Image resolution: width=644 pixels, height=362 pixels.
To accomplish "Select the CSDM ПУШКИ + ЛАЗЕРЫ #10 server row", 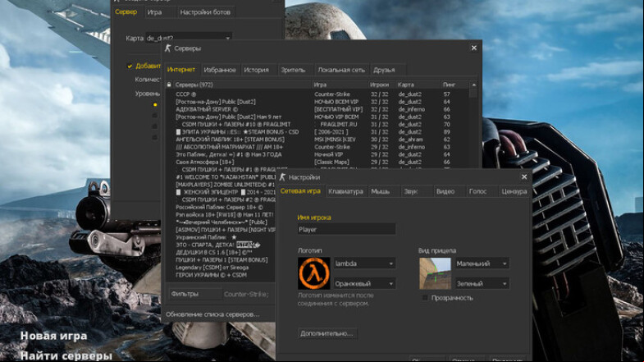I will pos(316,124).
